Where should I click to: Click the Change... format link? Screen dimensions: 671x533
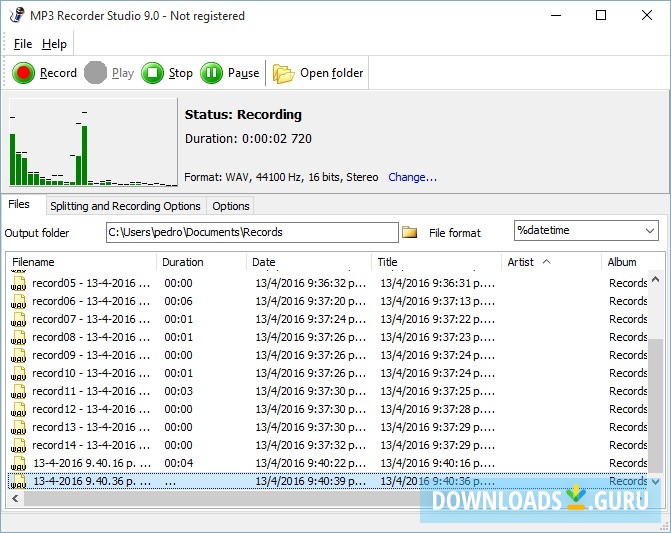point(413,177)
